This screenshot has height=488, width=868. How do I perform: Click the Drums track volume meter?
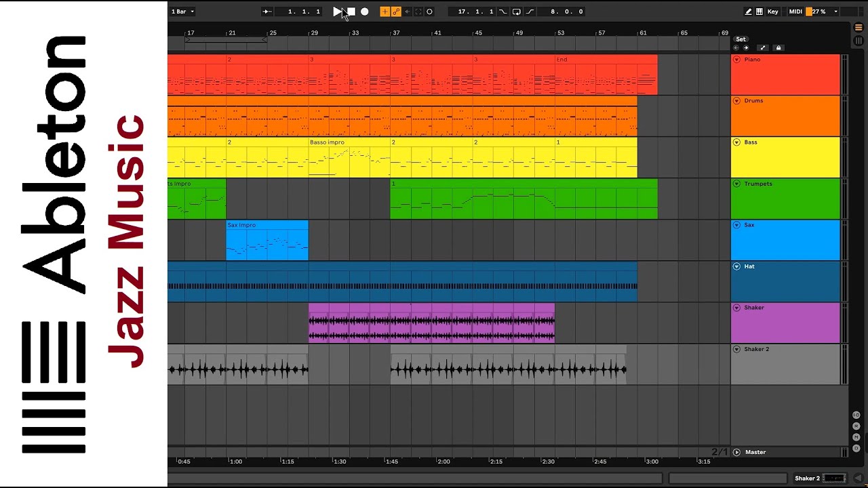coord(844,116)
